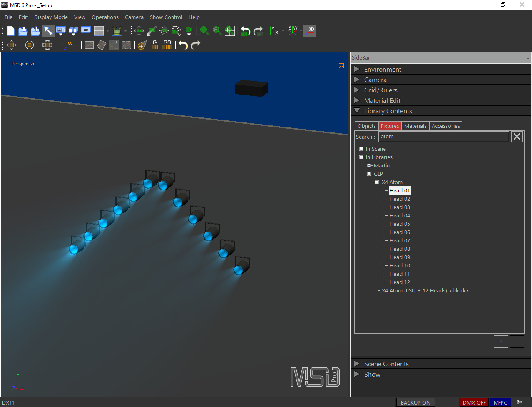This screenshot has height=407, width=532.
Task: Click the stacked pages copy icon in the toolbar
Action: tap(73, 31)
